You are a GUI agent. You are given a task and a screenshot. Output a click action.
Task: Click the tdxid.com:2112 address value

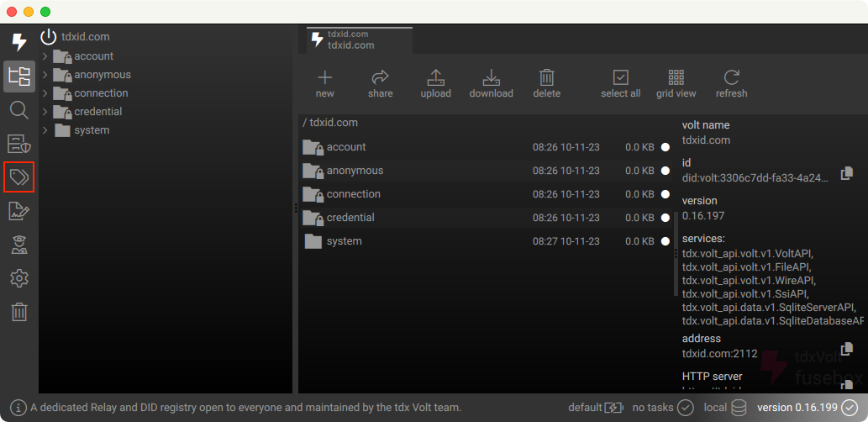719,353
